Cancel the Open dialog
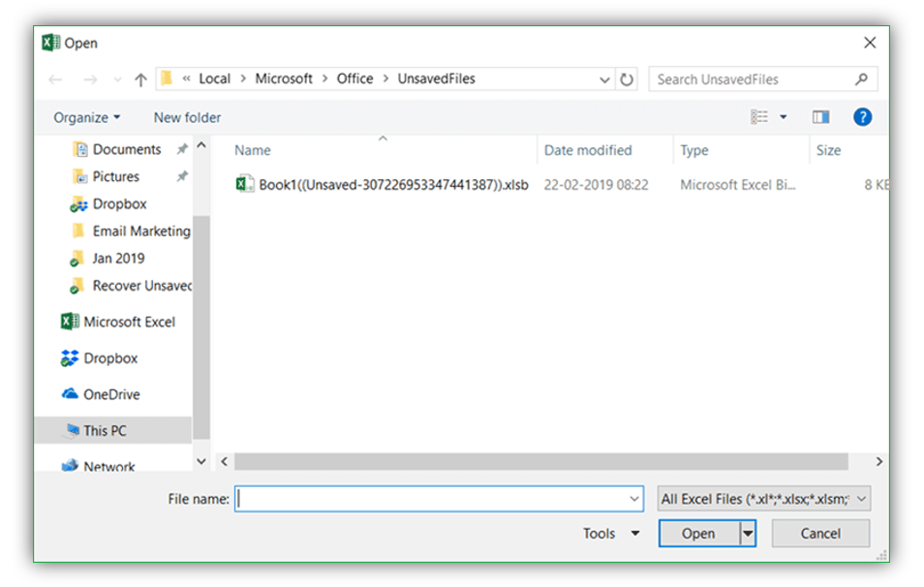The image size is (924, 587). (819, 533)
